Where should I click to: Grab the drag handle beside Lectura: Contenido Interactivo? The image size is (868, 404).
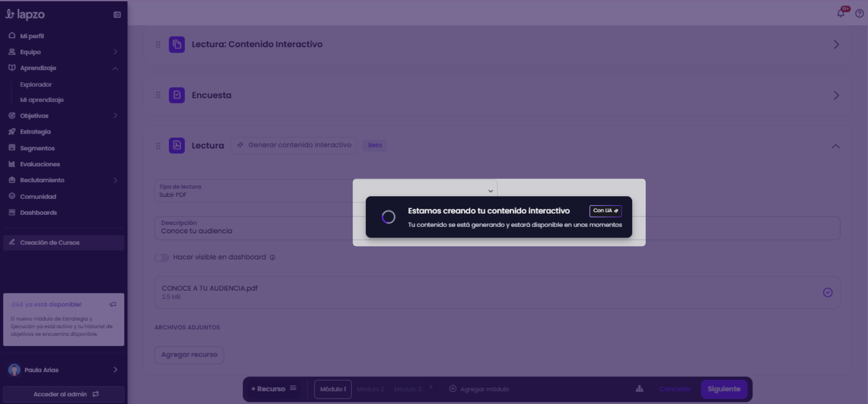point(158,45)
